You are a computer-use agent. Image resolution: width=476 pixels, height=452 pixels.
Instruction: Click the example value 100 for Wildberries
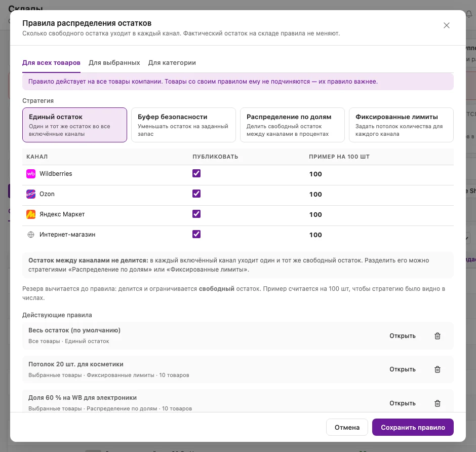pyautogui.click(x=315, y=174)
